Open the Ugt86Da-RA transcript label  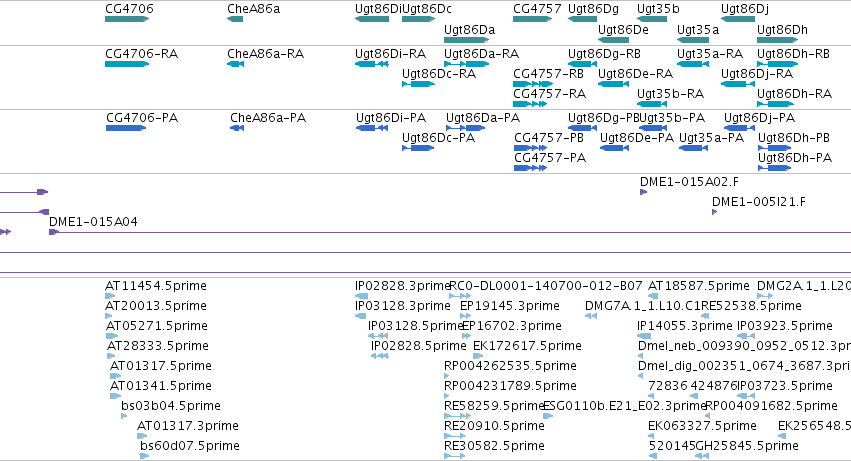coord(481,54)
